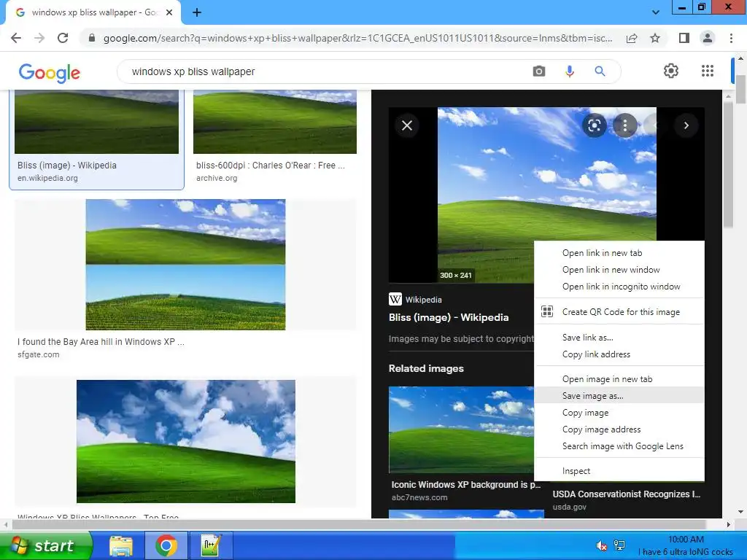Search by image with the camera icon

539,71
